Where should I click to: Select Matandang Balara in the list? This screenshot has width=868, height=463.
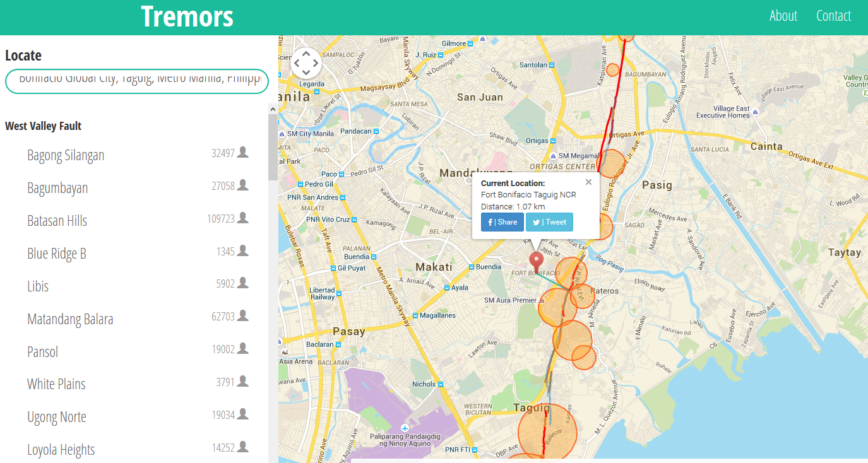[70, 319]
